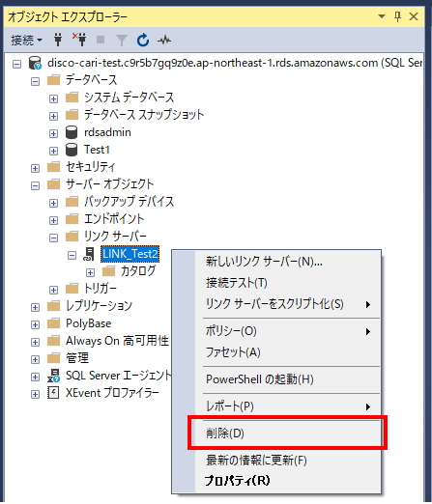
Task: Select the トリガー folder
Action: tap(101, 289)
